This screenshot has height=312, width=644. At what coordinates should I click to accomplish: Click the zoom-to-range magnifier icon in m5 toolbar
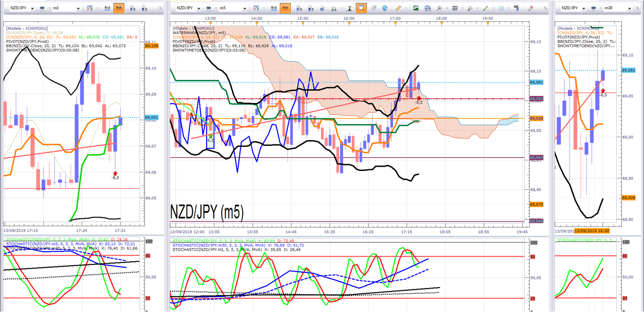[x=334, y=8]
